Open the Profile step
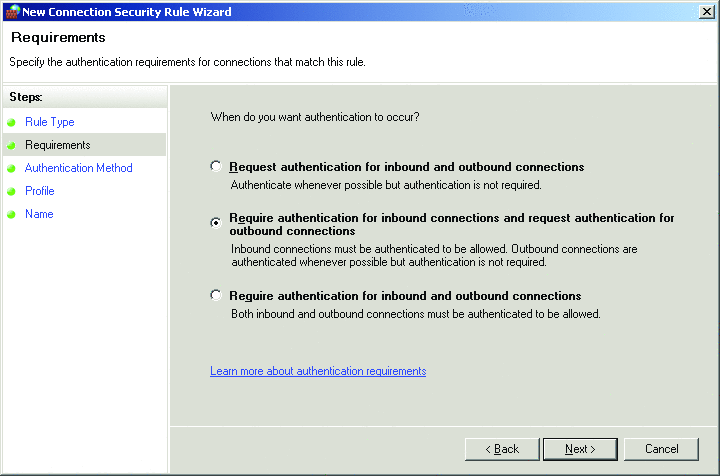 (x=40, y=191)
